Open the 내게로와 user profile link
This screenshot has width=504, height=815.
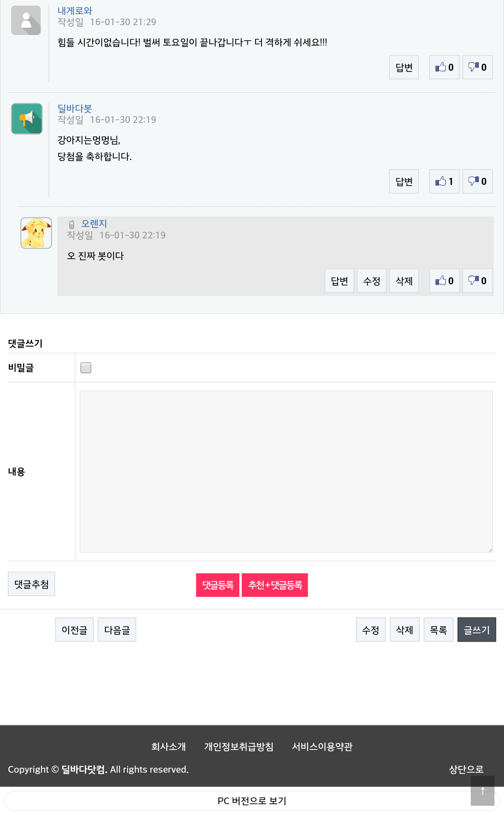click(x=75, y=11)
